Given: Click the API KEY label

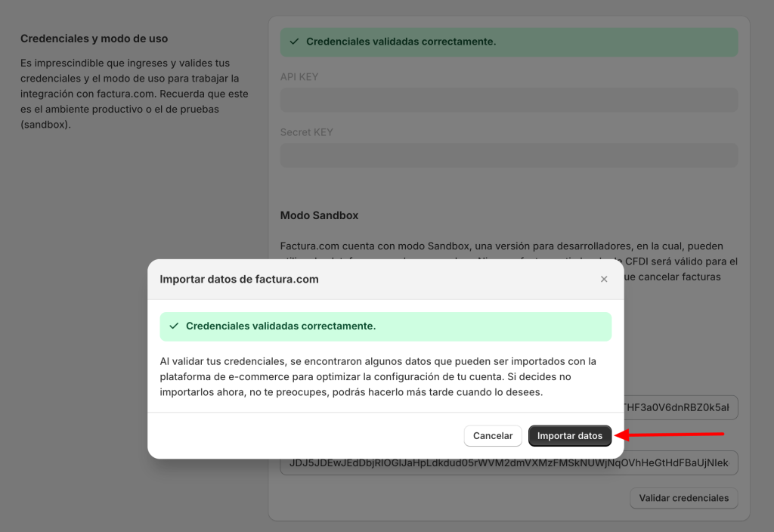Looking at the screenshot, I should coord(299,77).
